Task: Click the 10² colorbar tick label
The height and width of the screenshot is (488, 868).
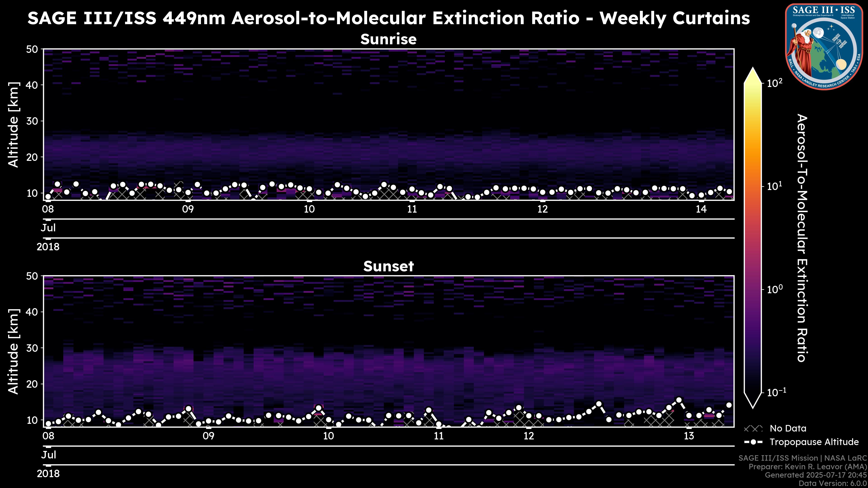Action: (x=775, y=83)
